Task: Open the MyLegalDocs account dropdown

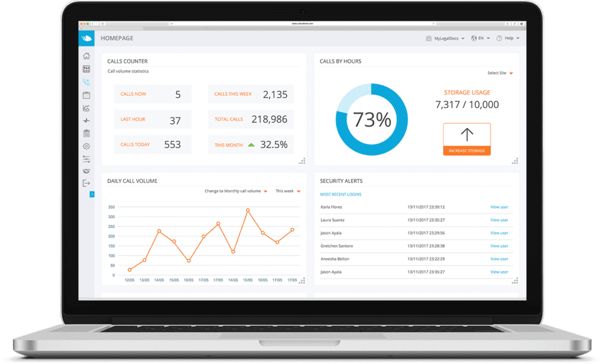Action: (x=446, y=38)
